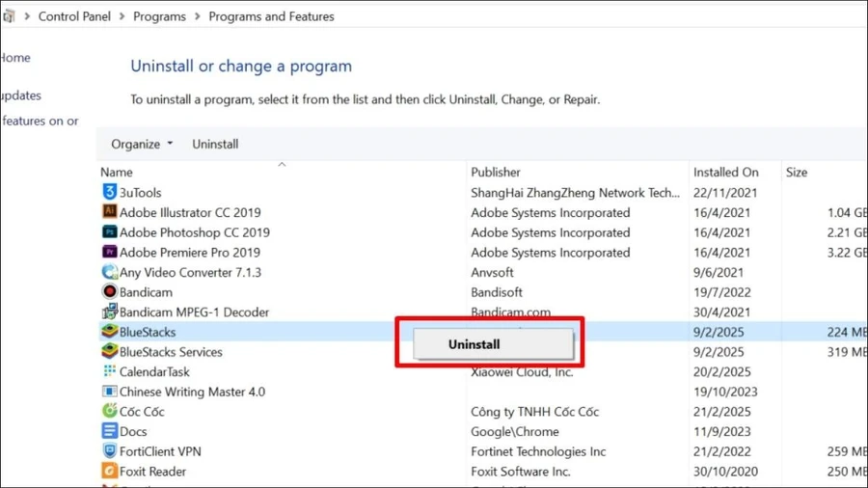Click the Cốc Cốc browser icon
Screen dimensions: 868x488
click(110, 411)
